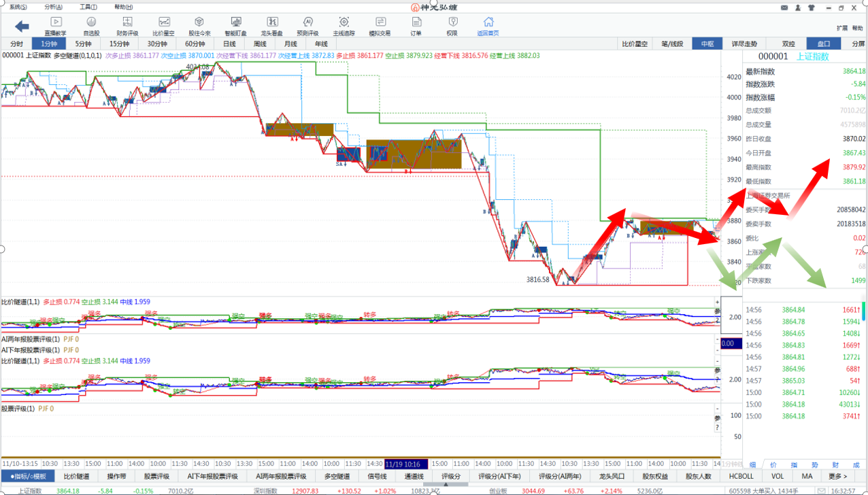Image resolution: width=868 pixels, height=495 pixels.
Task: Open the 系统(S) menu
Action: pyautogui.click(x=18, y=7)
